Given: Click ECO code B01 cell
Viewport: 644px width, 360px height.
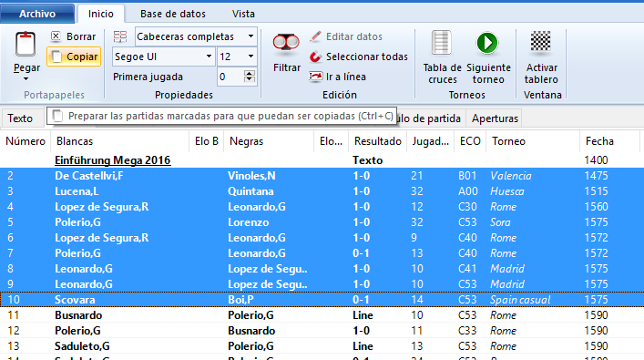Looking at the screenshot, I should pos(467,176).
